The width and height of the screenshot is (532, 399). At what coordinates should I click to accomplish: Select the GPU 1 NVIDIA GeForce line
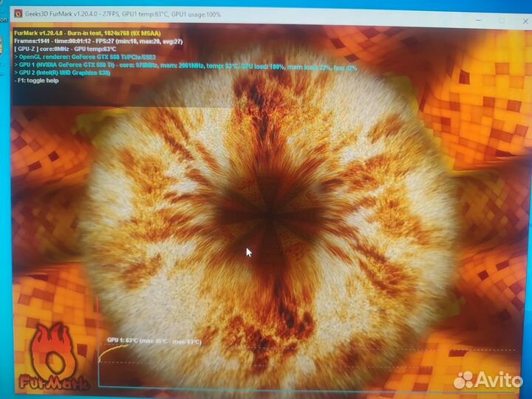pyautogui.click(x=185, y=65)
